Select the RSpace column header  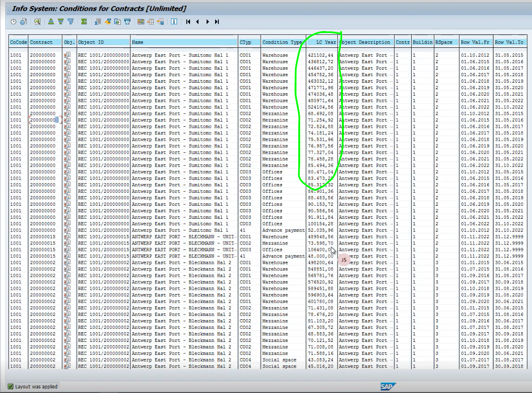click(x=447, y=42)
